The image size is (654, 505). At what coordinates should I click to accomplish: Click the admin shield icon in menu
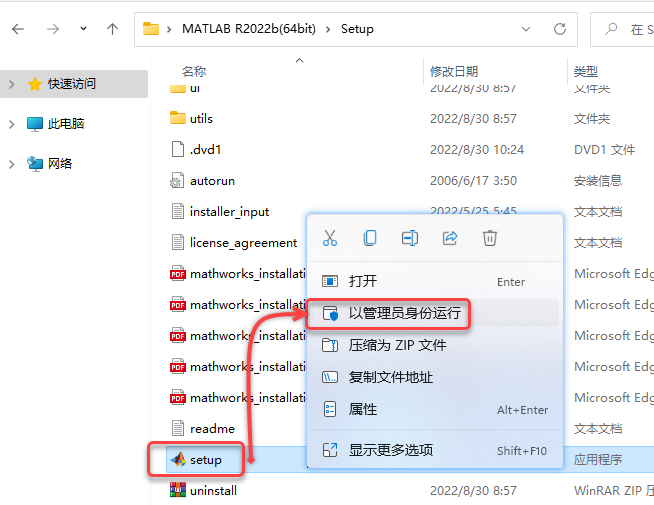330,313
